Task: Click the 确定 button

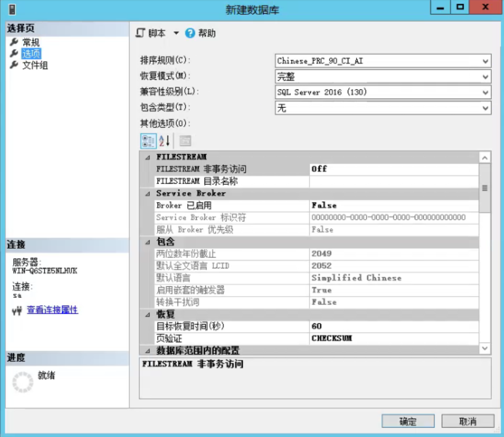Action: point(408,421)
